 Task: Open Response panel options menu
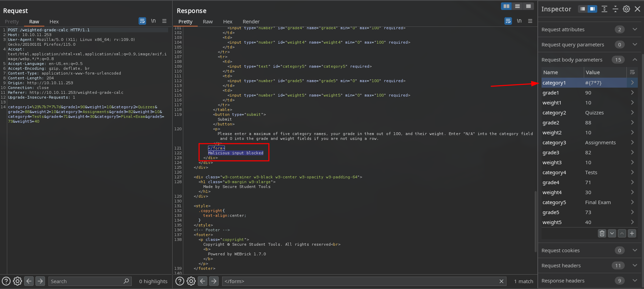(530, 21)
